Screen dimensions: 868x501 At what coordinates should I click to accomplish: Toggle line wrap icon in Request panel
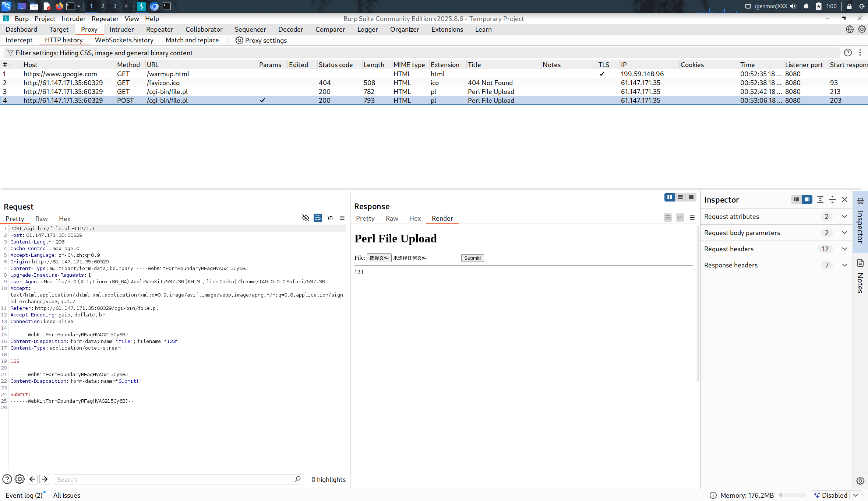click(x=317, y=218)
